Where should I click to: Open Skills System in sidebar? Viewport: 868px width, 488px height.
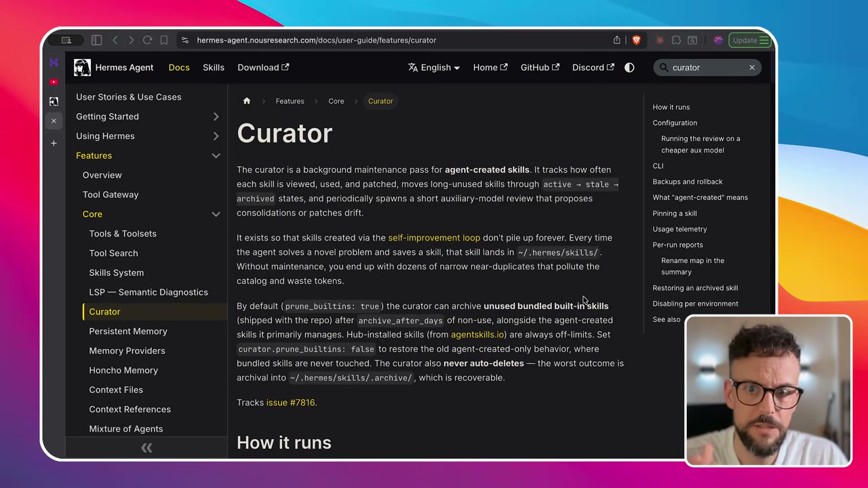117,272
